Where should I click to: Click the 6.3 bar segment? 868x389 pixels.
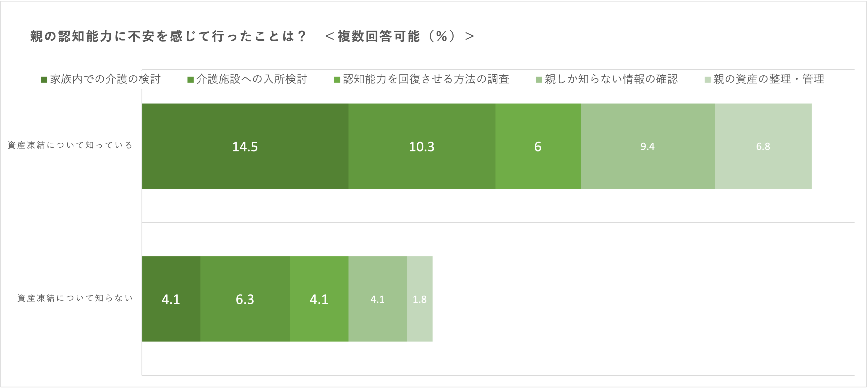coord(245,299)
